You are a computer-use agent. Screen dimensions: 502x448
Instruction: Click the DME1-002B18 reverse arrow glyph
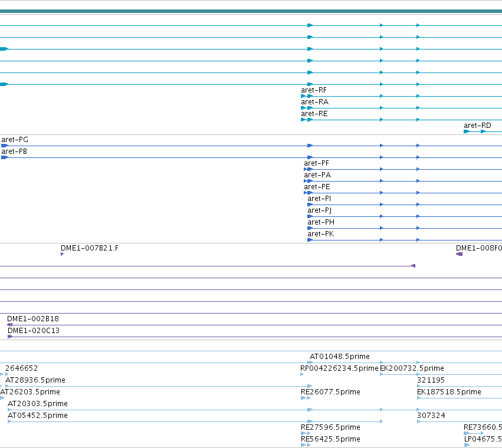click(x=9, y=325)
